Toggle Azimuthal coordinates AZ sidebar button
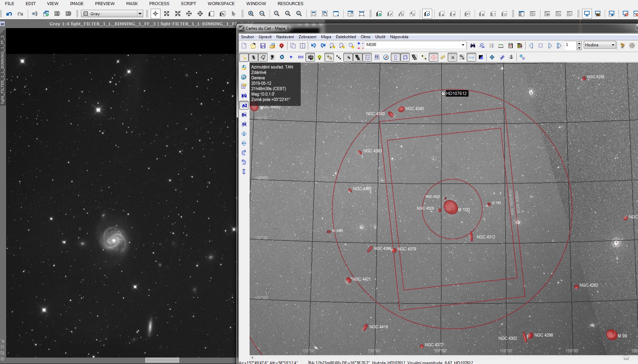638x364 pixels. [x=244, y=106]
